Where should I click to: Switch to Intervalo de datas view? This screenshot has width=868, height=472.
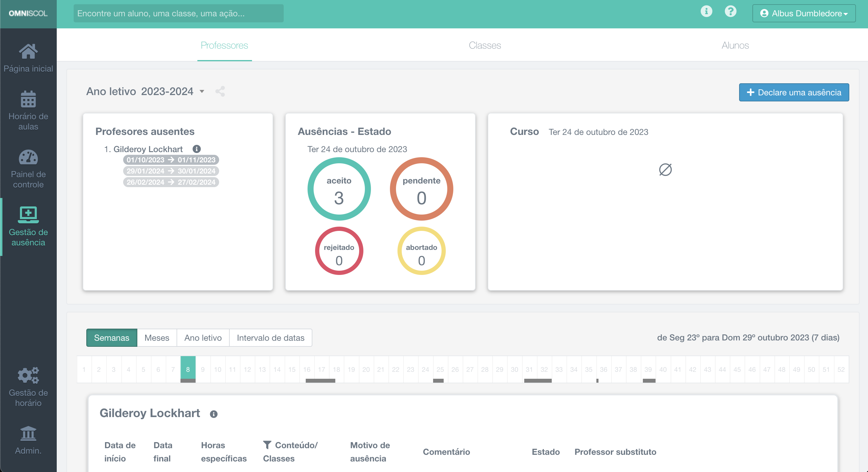pyautogui.click(x=270, y=338)
